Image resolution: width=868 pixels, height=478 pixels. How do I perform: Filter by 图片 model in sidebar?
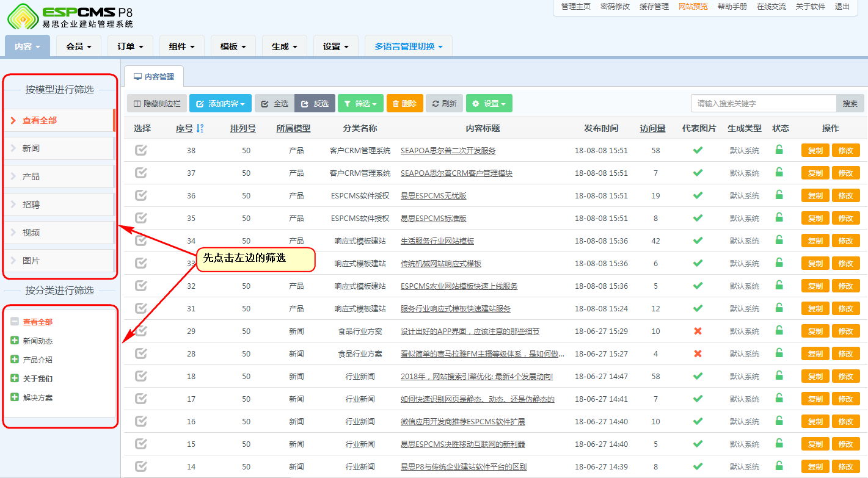[59, 261]
